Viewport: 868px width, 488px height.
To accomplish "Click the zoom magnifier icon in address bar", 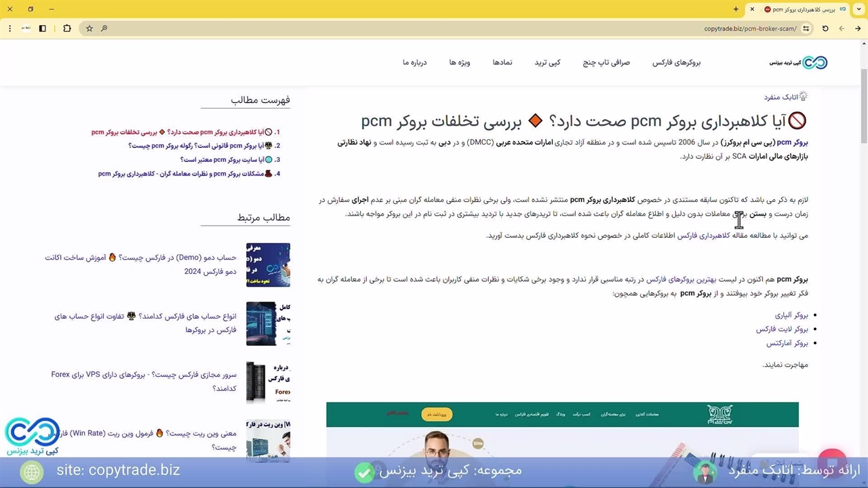I will tap(104, 28).
